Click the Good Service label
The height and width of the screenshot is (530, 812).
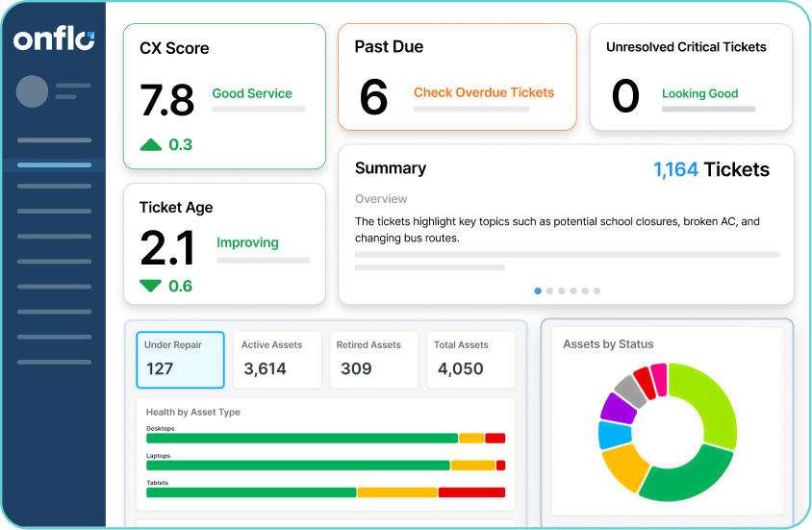tap(252, 93)
